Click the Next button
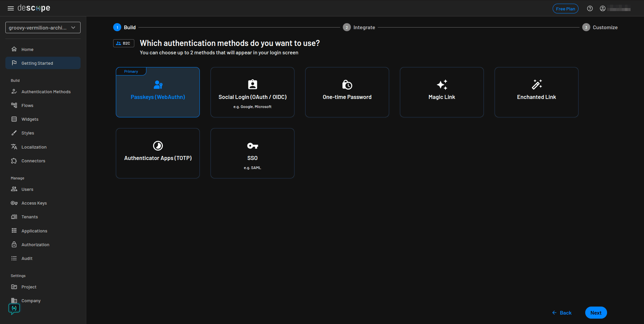Viewport: 644px width, 324px height. click(x=596, y=312)
